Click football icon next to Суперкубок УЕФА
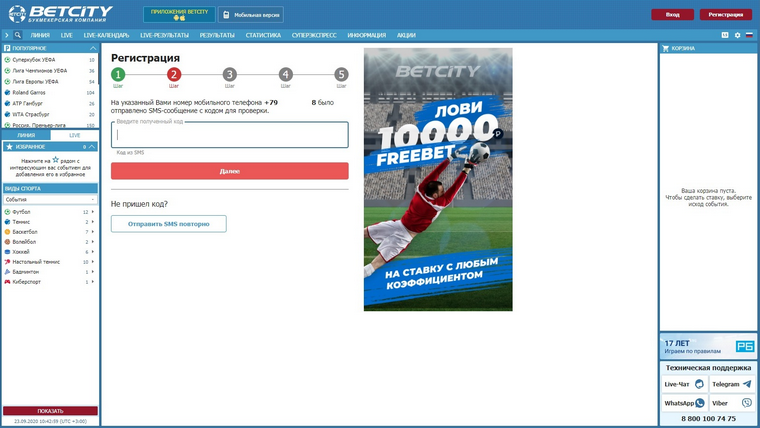The width and height of the screenshot is (760, 428). (7, 60)
